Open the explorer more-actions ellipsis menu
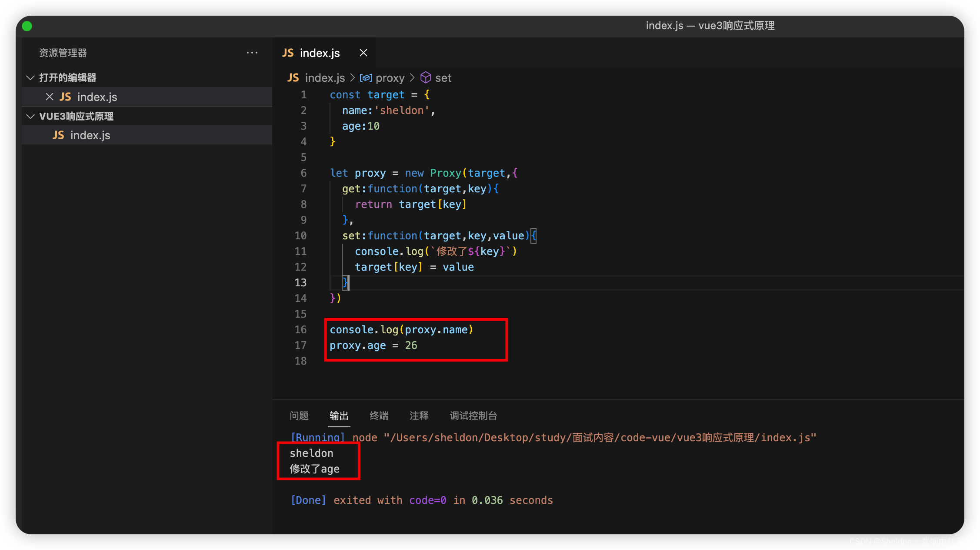This screenshot has height=550, width=980. tap(252, 53)
